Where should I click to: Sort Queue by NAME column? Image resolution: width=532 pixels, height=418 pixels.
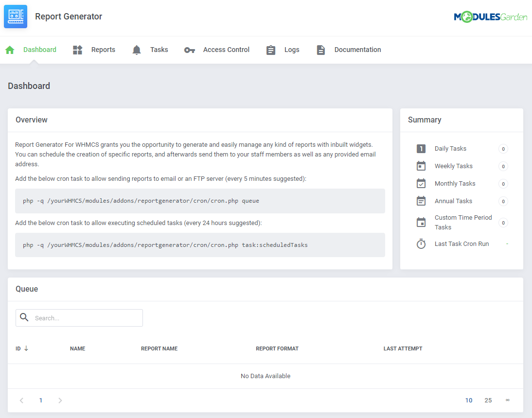(x=77, y=348)
